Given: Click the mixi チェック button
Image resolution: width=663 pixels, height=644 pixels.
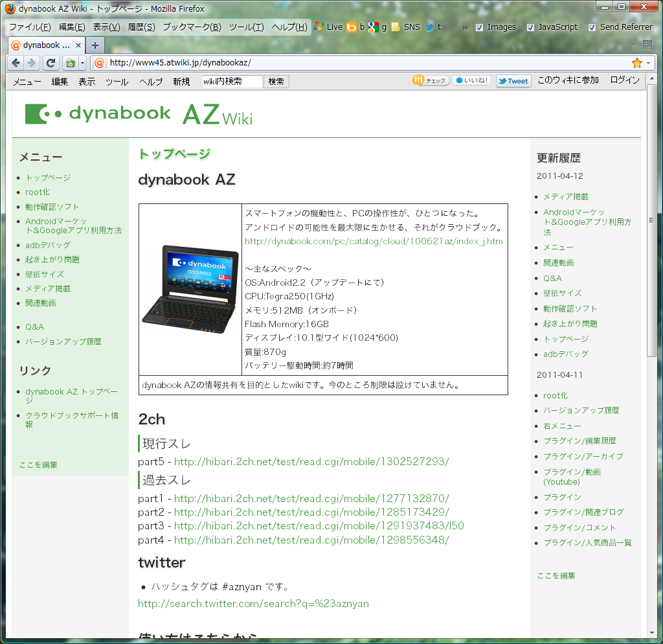Looking at the screenshot, I should click(x=431, y=80).
